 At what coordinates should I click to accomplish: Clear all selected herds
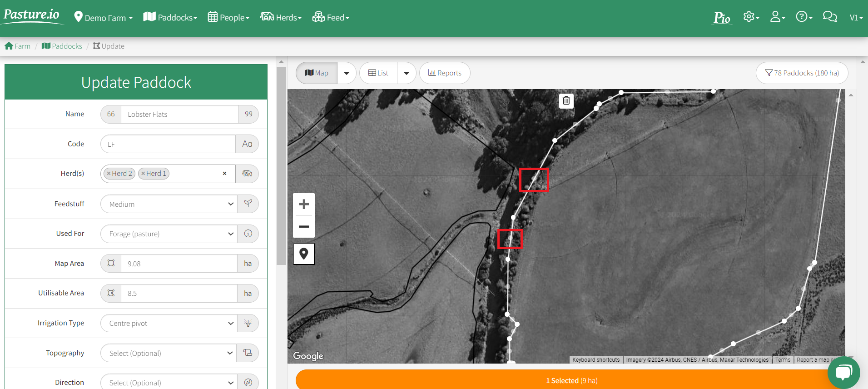point(224,174)
